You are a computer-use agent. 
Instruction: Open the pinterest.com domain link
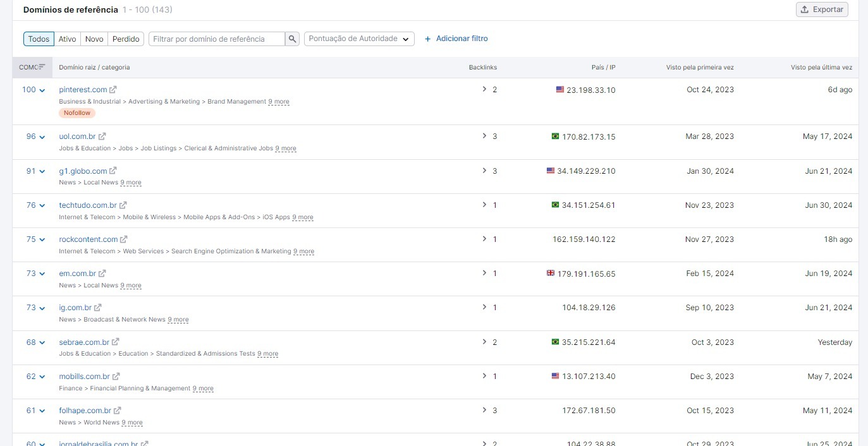coord(83,90)
